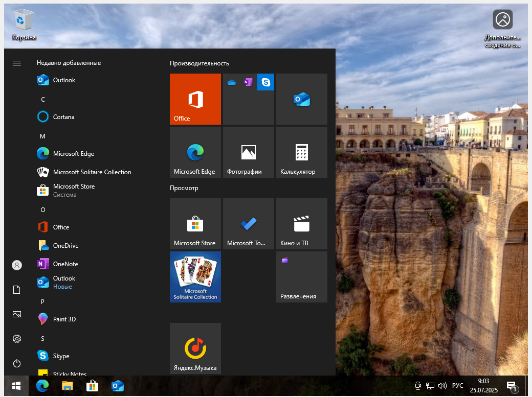Open Edge from the taskbar
The image size is (532, 397).
point(42,386)
